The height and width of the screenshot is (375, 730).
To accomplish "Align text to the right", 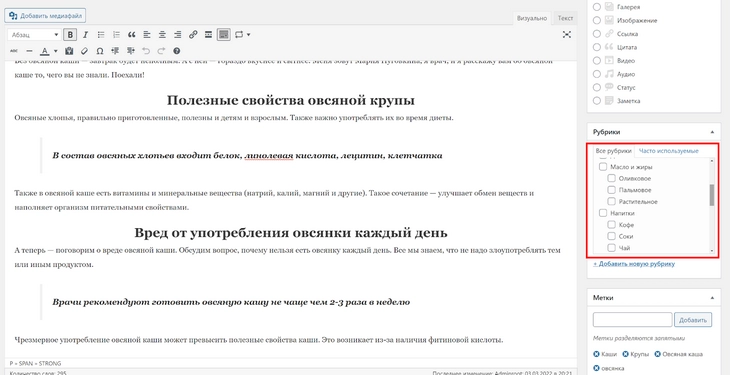I will [177, 34].
